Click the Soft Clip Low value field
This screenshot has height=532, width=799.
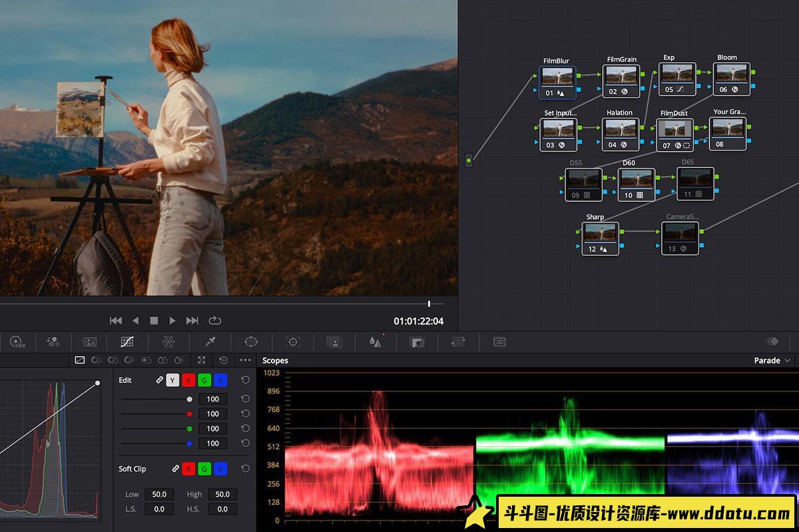coord(158,494)
